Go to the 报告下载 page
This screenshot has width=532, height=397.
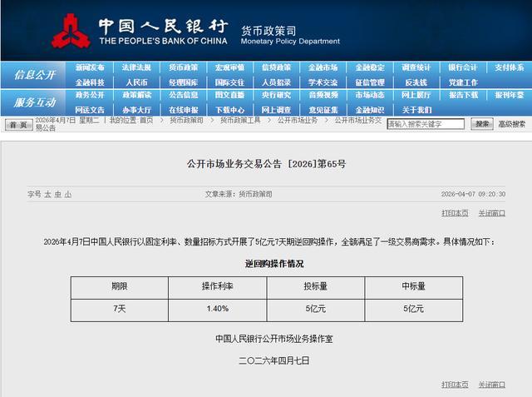tap(463, 95)
